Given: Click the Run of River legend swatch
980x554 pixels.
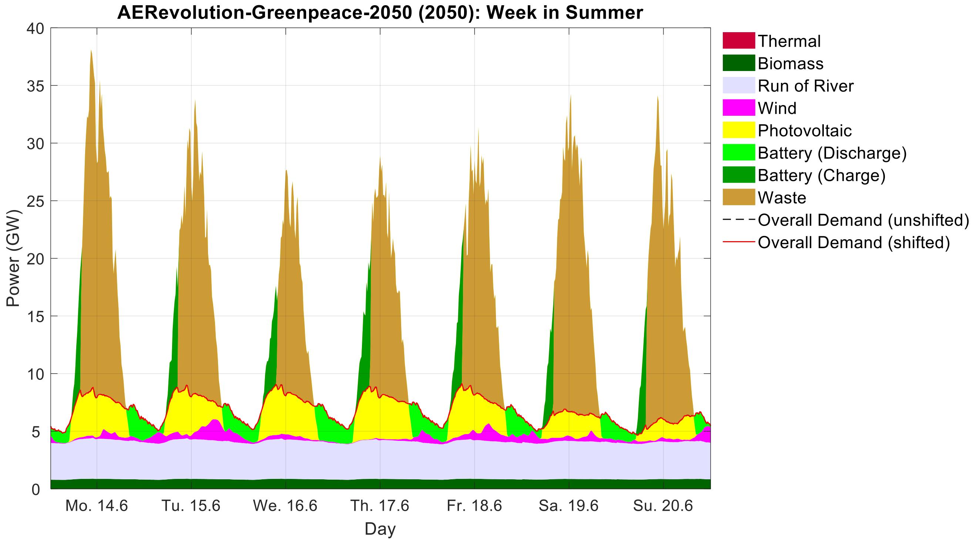Looking at the screenshot, I should (738, 85).
